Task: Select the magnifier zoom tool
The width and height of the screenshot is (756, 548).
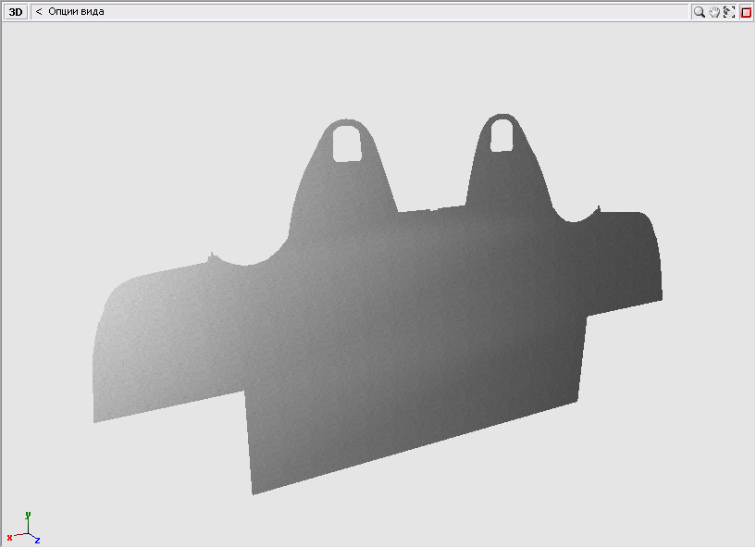Action: click(x=699, y=12)
